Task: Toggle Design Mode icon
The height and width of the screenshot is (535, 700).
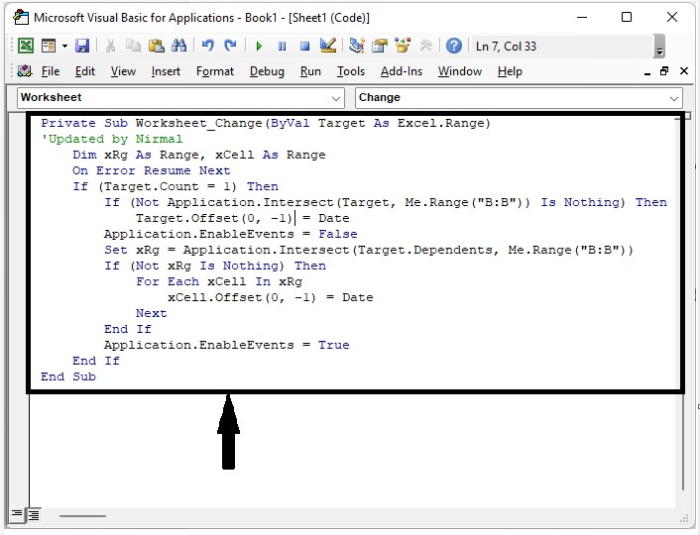Action: tap(328, 46)
